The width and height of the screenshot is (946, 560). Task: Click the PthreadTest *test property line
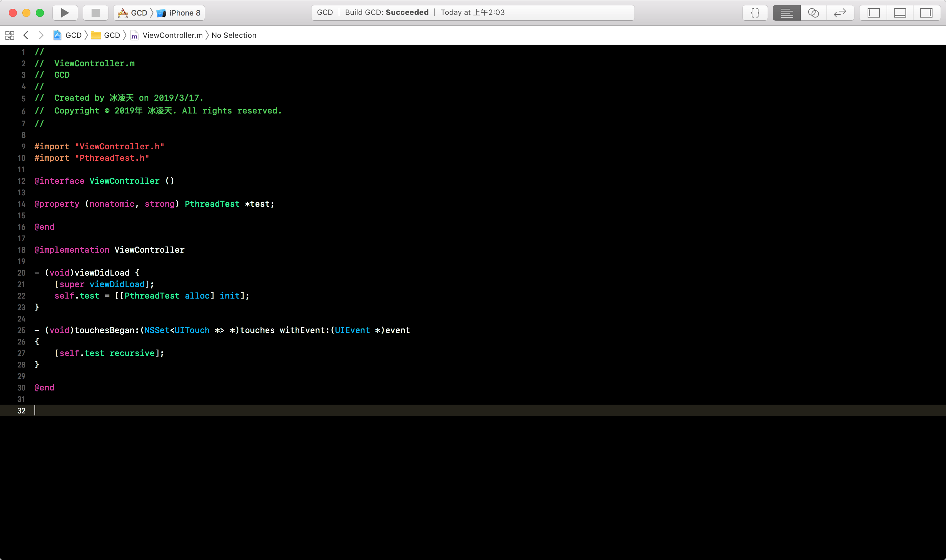154,204
